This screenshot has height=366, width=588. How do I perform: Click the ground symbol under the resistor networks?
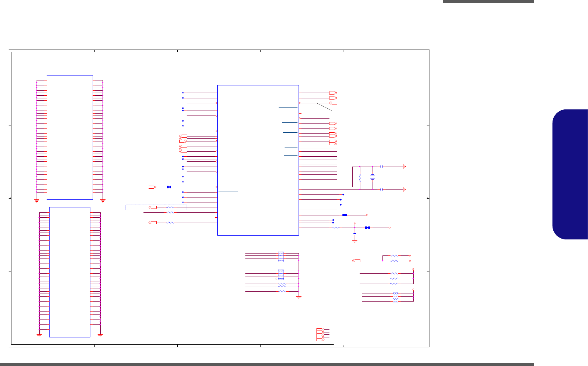[x=299, y=297]
